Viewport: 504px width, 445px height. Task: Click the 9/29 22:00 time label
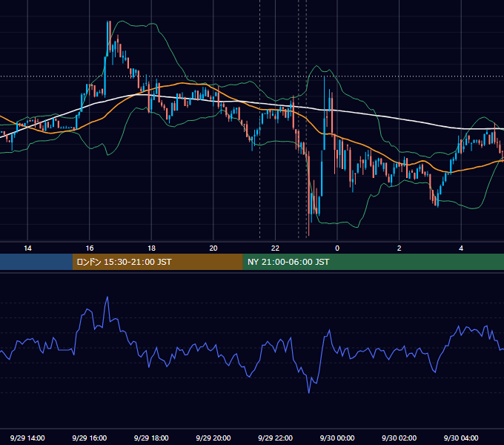pyautogui.click(x=275, y=438)
